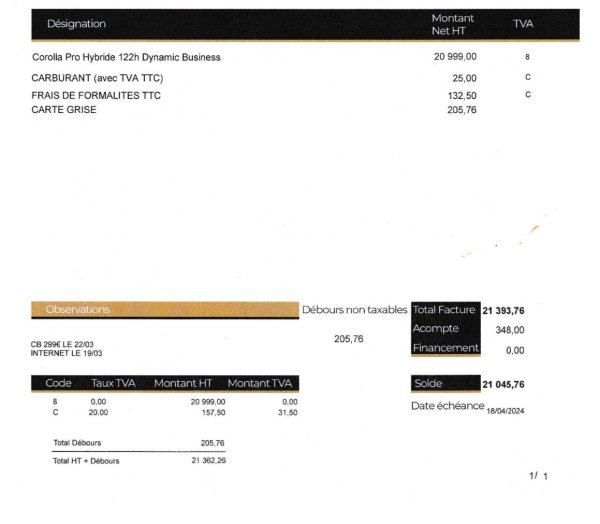The image size is (600, 524).
Task: Click the Désignation column header
Action: point(76,24)
